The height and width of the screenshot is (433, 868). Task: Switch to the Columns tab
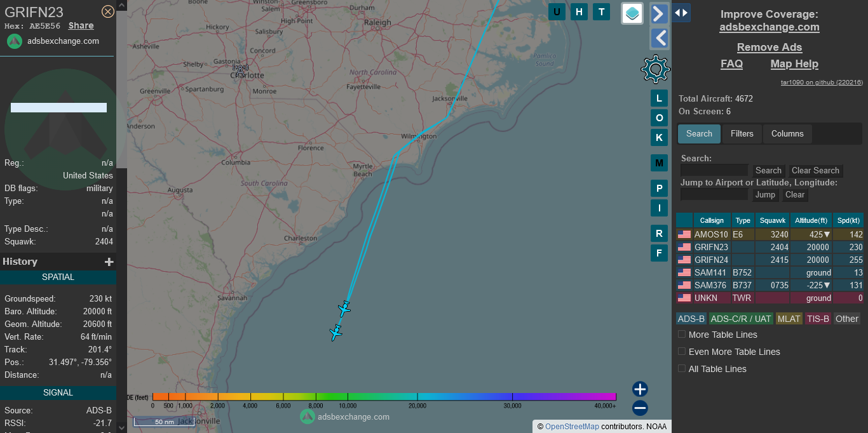(x=787, y=134)
